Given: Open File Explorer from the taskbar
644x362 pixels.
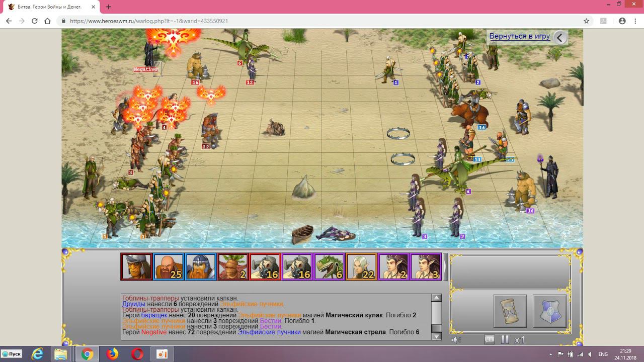Looking at the screenshot, I should (x=61, y=354).
